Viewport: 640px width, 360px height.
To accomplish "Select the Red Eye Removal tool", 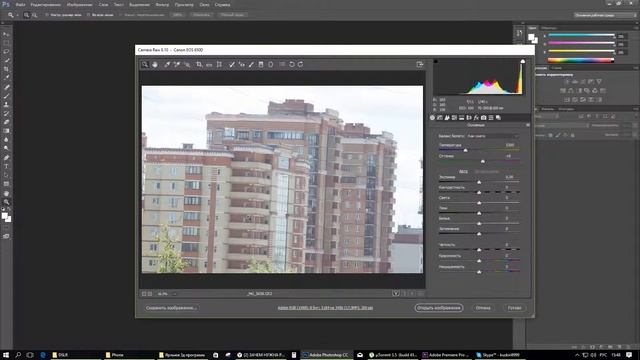I will [241, 64].
